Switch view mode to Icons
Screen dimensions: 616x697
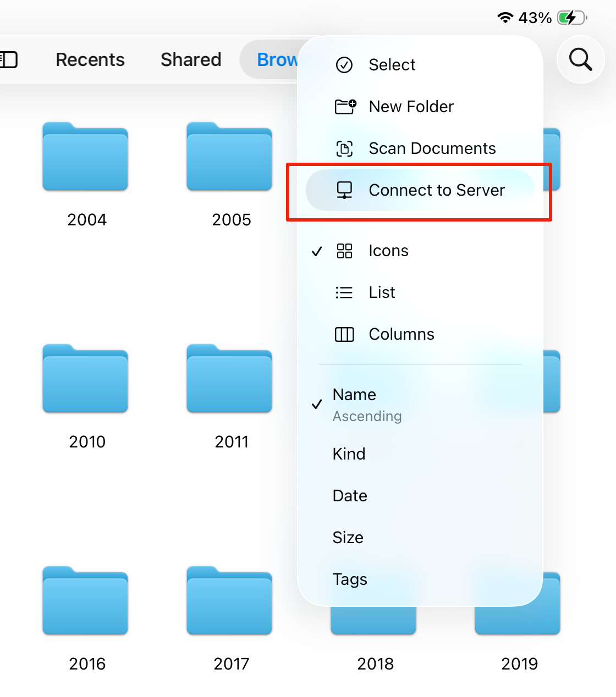click(388, 251)
